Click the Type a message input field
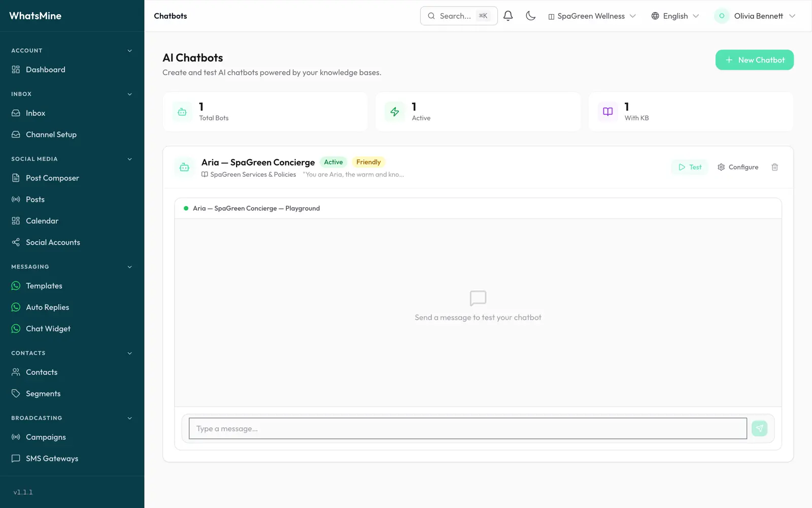 (468, 429)
